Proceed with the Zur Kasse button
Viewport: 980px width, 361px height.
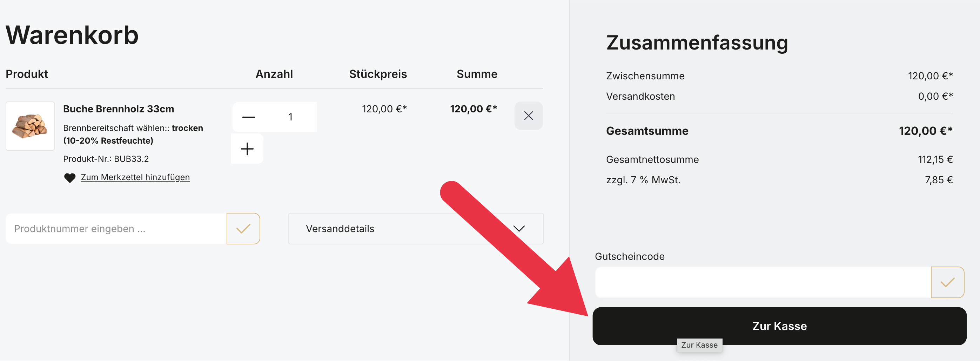coord(779,326)
